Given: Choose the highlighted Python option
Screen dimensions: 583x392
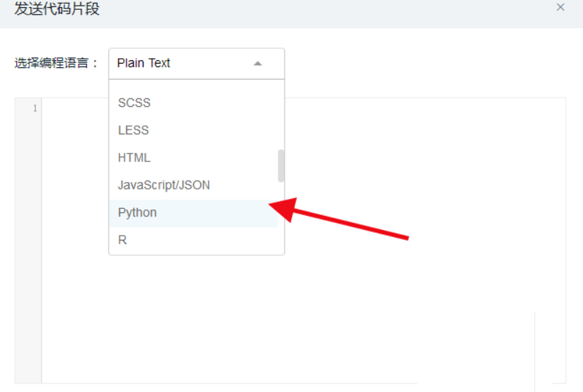Looking at the screenshot, I should tap(137, 213).
